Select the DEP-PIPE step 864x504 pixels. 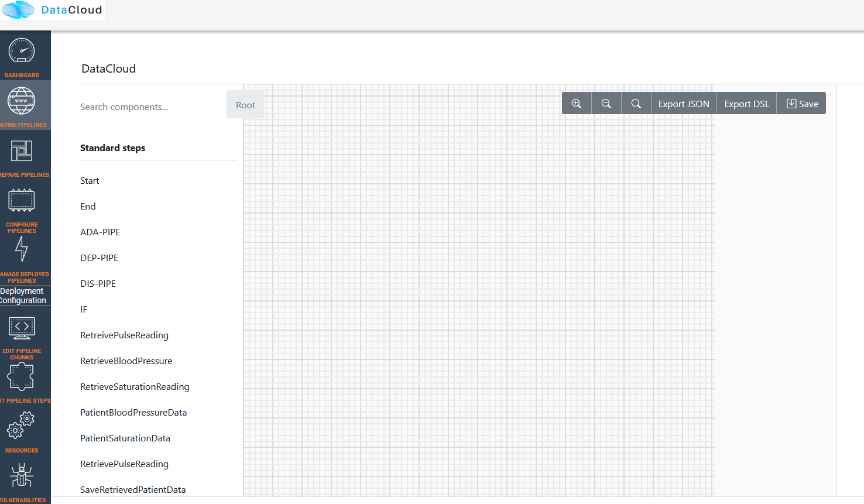(x=100, y=258)
